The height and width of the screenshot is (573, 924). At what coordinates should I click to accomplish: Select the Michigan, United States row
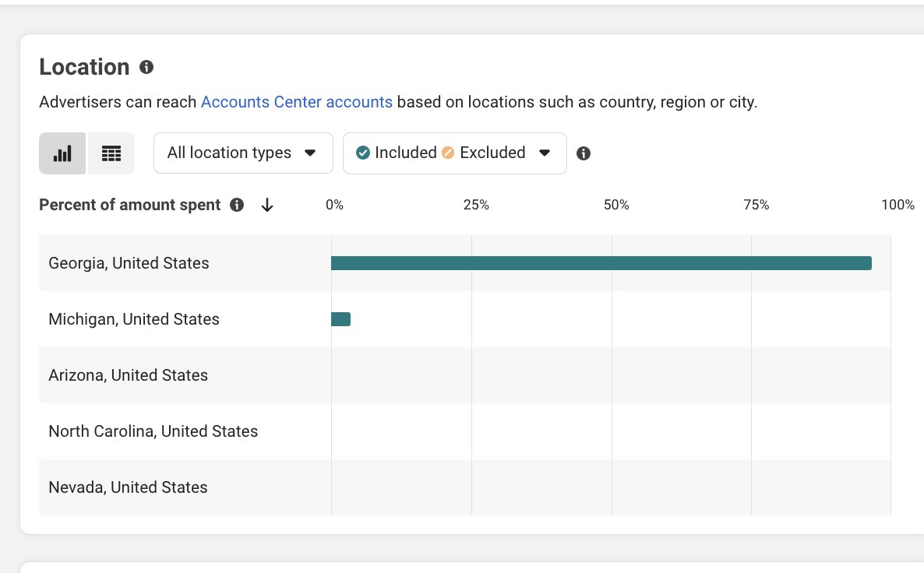[x=465, y=319]
